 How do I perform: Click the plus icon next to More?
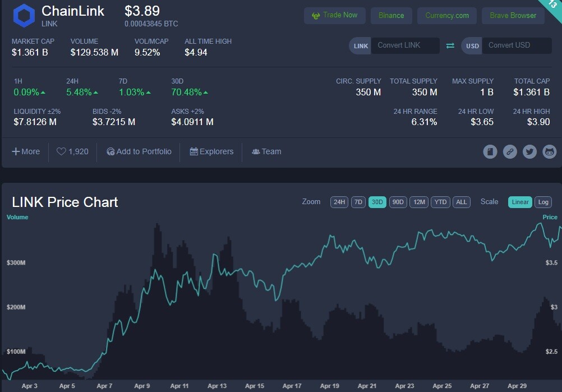coord(15,151)
